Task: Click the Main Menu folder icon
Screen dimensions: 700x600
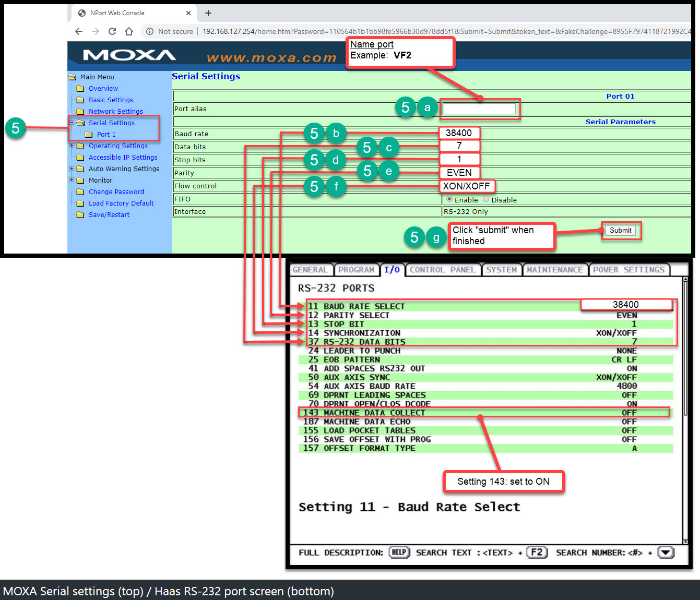Action: click(72, 77)
